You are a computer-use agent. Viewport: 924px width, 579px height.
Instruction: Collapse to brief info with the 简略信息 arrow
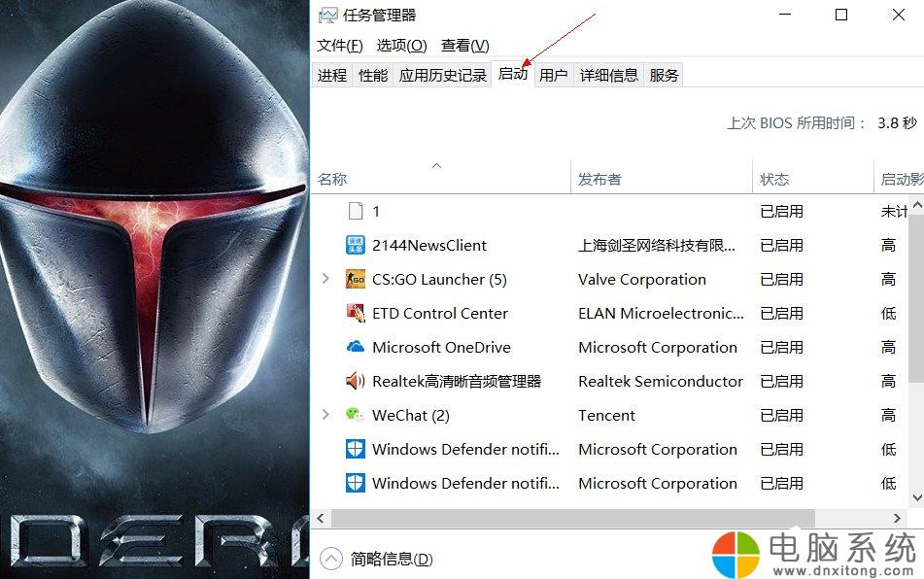[x=331, y=559]
